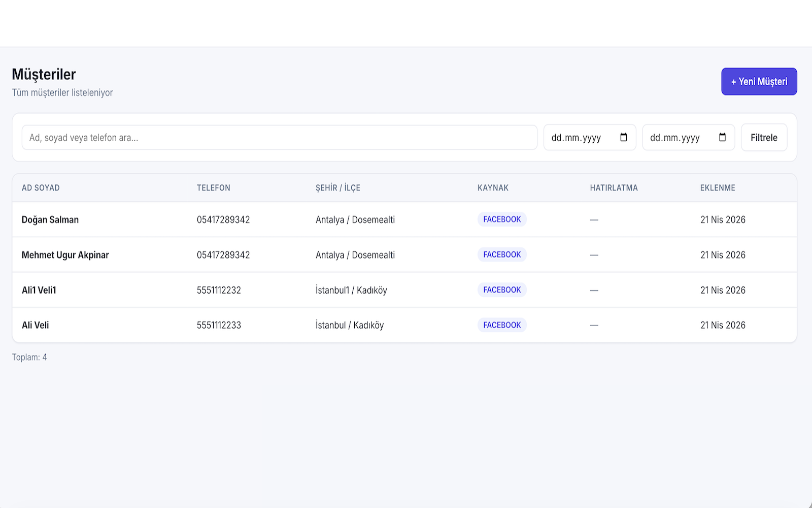This screenshot has height=508, width=812.
Task: Open the Ali Veli customer record
Action: click(x=36, y=325)
